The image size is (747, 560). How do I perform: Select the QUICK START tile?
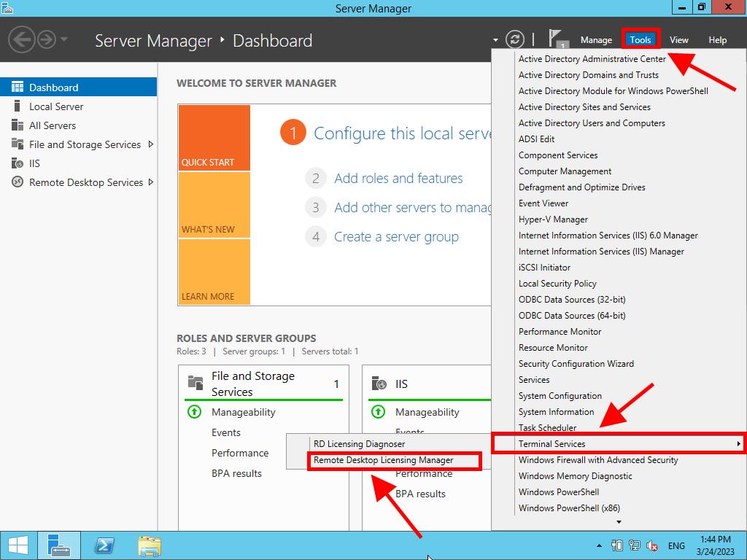(214, 138)
